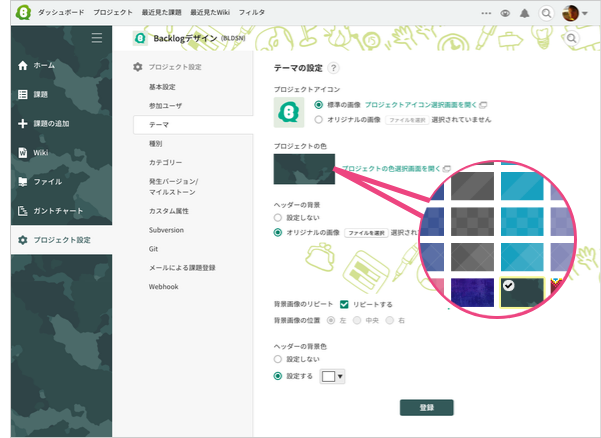Click the project icon preview image

click(x=289, y=112)
